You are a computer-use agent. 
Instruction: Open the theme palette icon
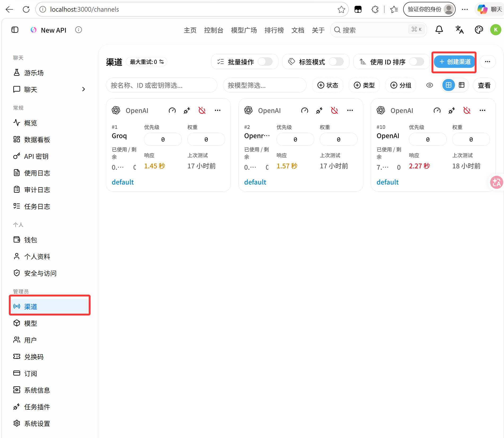point(479,30)
